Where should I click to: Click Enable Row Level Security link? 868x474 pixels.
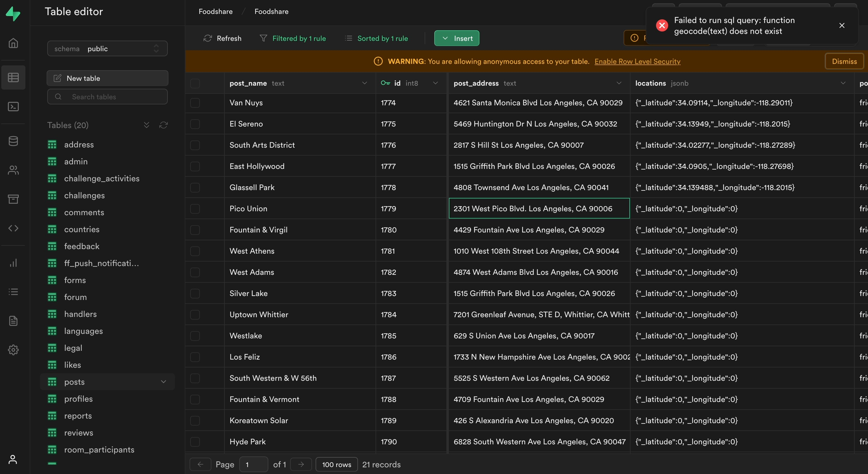637,61
